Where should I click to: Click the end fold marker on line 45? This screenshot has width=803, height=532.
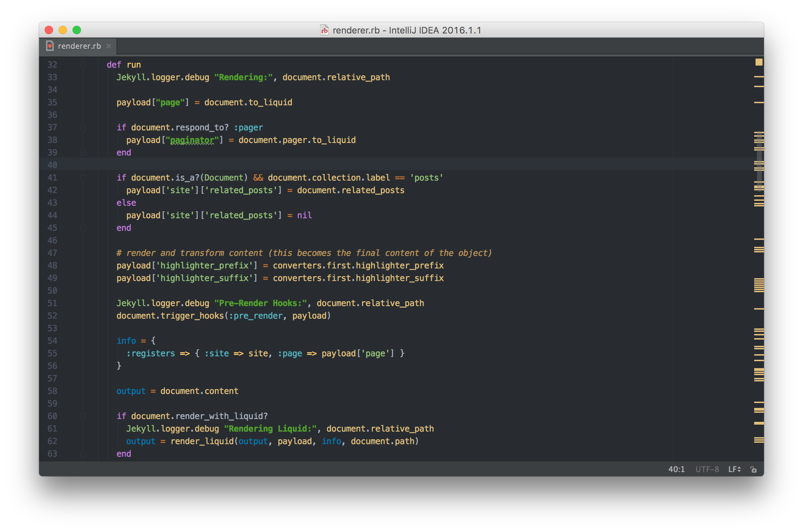pyautogui.click(x=83, y=228)
